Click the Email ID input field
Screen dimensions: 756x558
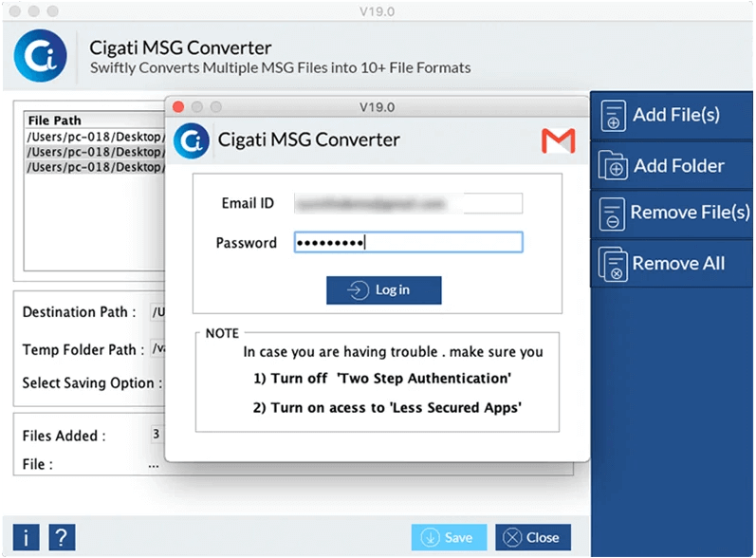pyautogui.click(x=408, y=203)
